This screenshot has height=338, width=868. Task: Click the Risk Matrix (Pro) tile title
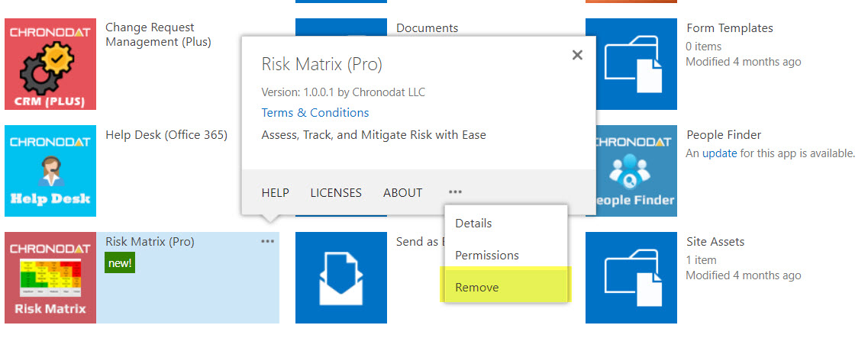click(150, 242)
